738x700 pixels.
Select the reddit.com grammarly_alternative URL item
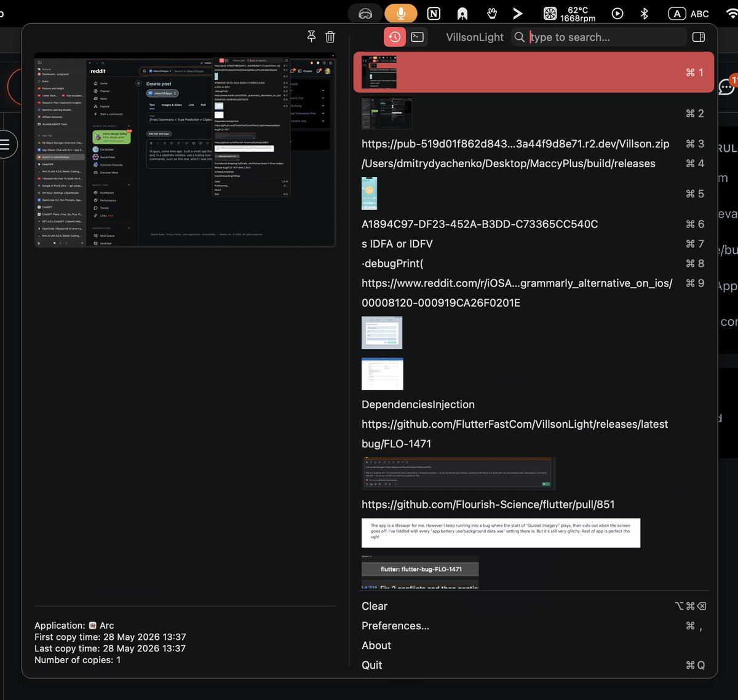[533, 283]
